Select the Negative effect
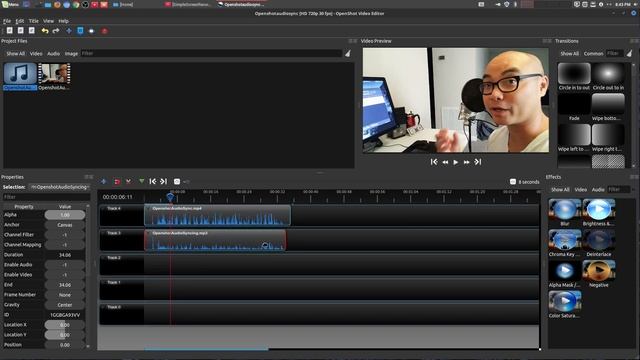The image size is (640, 360). click(599, 274)
